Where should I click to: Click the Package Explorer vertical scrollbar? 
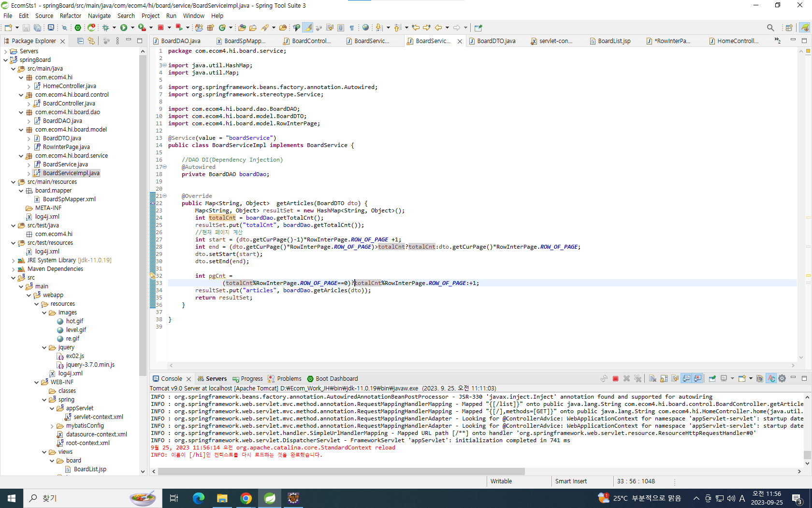click(x=143, y=215)
